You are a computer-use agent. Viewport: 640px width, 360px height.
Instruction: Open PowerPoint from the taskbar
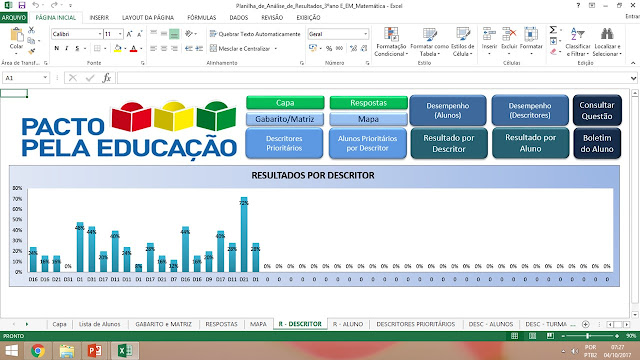95,351
